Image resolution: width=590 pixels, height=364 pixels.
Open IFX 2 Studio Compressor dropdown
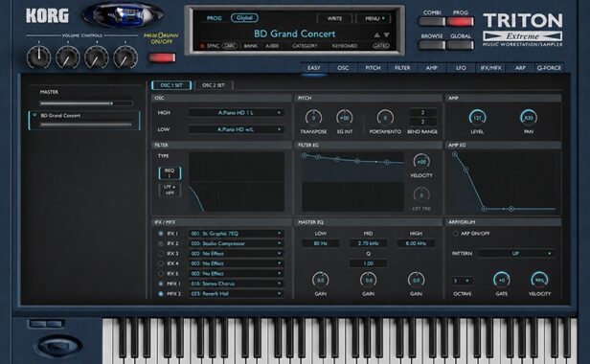pos(237,243)
